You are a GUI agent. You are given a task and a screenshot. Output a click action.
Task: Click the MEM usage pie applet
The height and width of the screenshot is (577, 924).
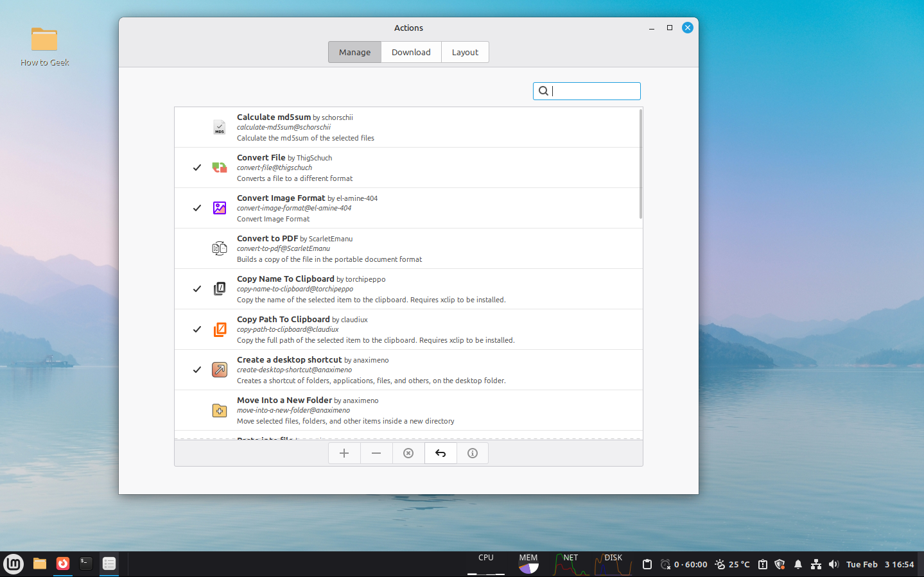coord(528,564)
